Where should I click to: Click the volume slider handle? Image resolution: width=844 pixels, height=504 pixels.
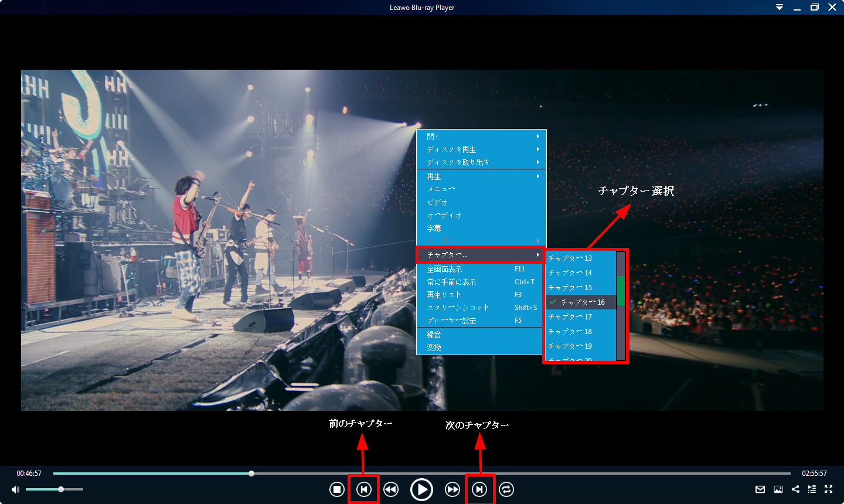[x=61, y=489]
